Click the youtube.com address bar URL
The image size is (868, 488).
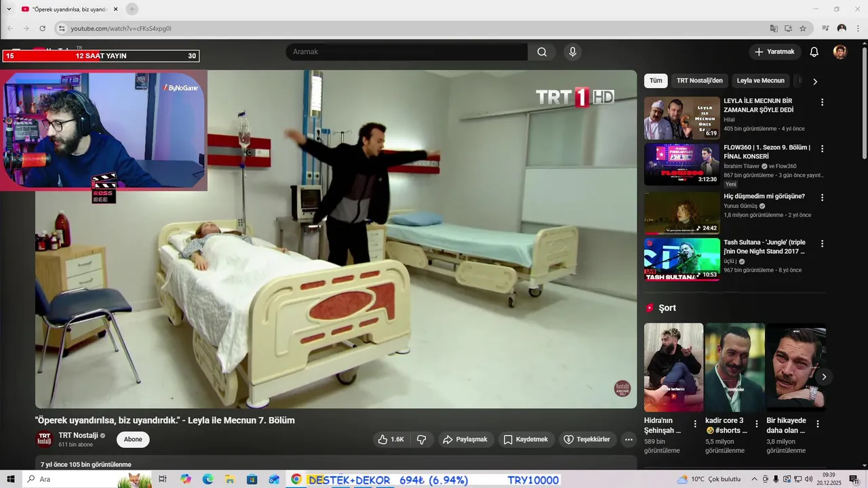point(121,28)
